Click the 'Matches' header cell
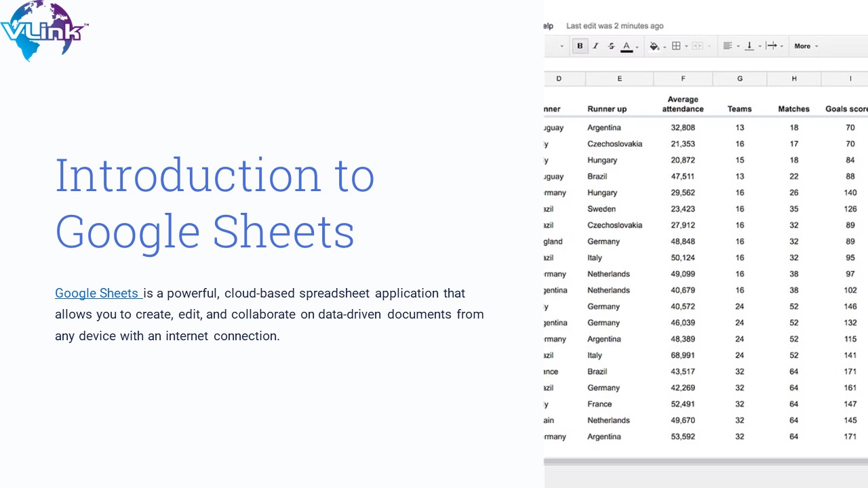 (x=794, y=109)
